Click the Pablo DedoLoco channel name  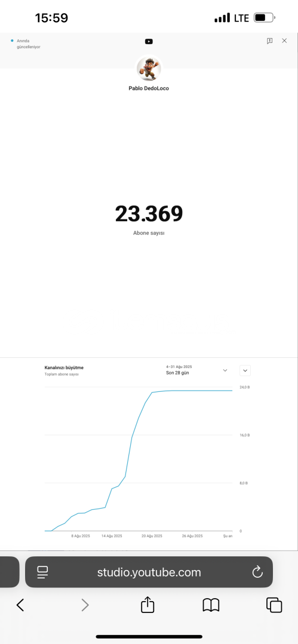pyautogui.click(x=149, y=88)
